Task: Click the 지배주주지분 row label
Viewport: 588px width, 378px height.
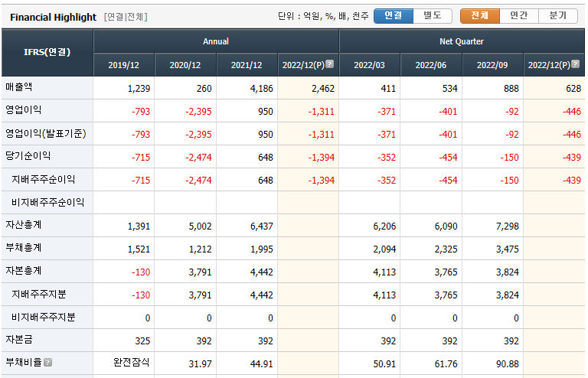Action: pos(38,294)
